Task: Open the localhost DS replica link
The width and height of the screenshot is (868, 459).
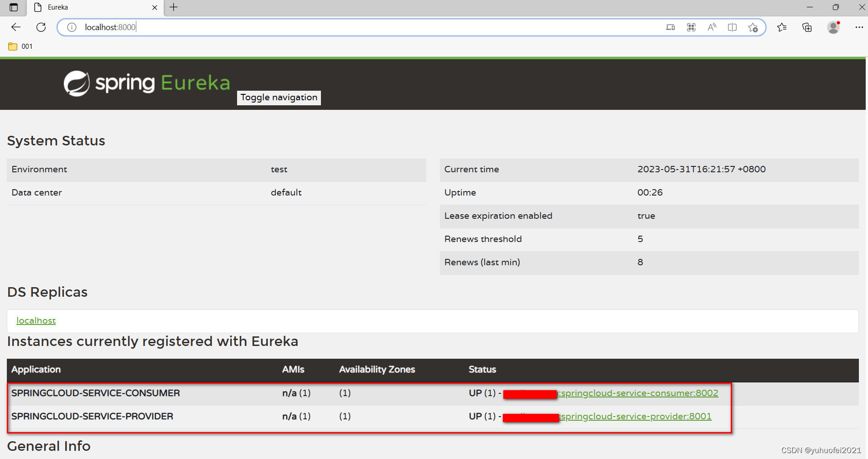Action: 36,320
